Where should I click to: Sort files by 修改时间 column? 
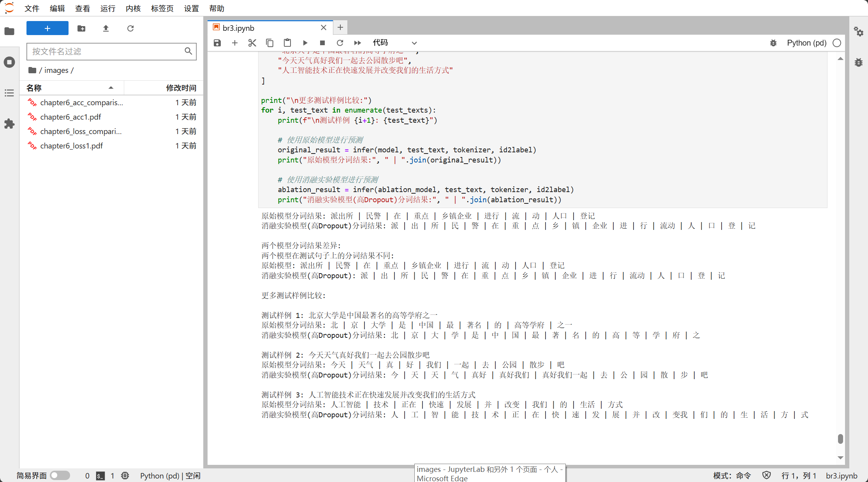(164, 88)
